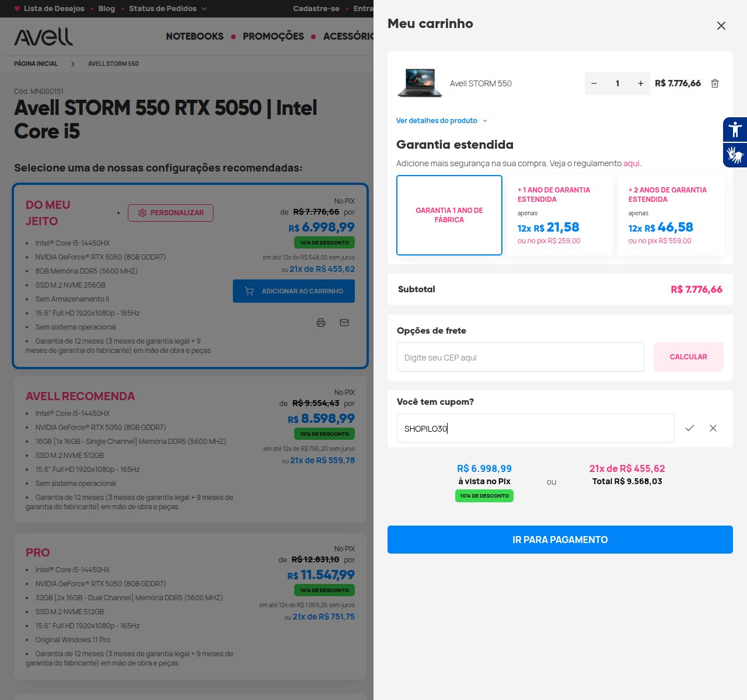Focus the CEP shipping input field
747x700 pixels.
click(521, 357)
